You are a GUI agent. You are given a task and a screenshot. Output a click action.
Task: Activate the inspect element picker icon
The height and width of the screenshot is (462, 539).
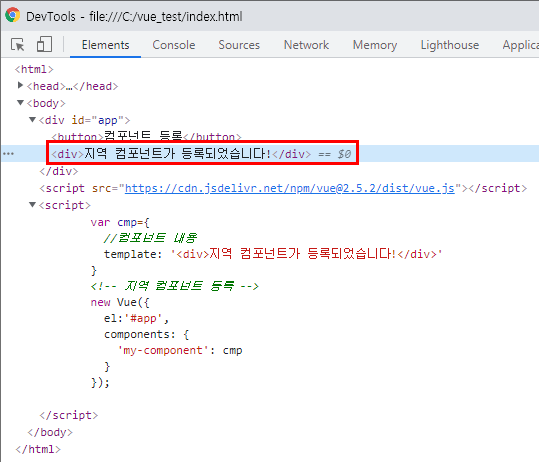[x=18, y=45]
